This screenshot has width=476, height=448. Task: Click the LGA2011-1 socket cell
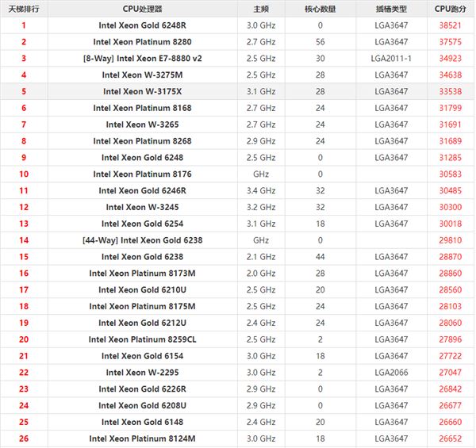[391, 59]
